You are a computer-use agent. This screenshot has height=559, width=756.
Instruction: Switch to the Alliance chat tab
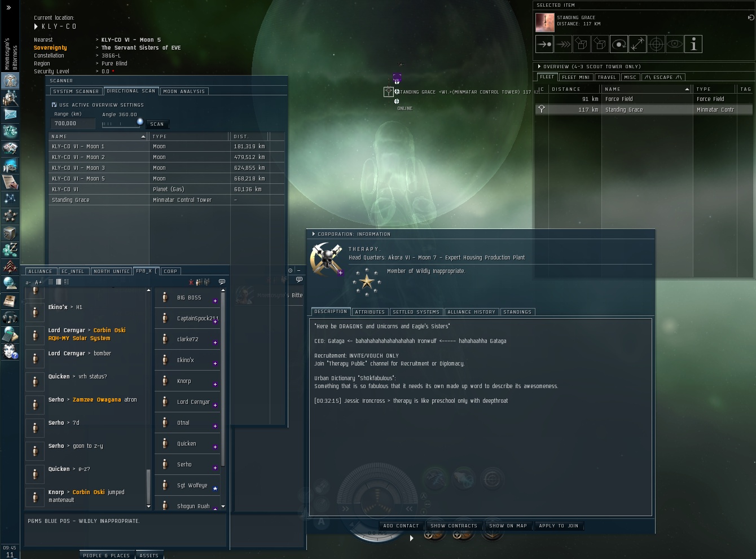tap(41, 271)
